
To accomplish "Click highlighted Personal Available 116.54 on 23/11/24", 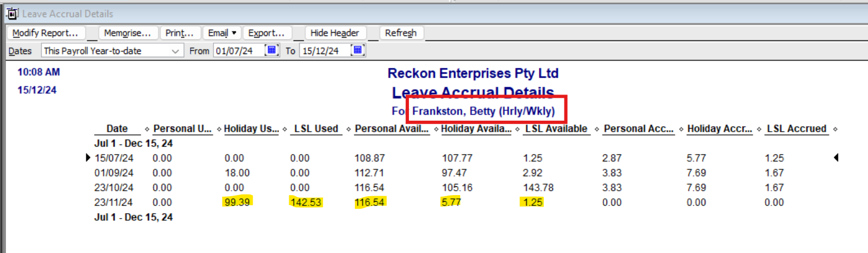I will pos(370,202).
